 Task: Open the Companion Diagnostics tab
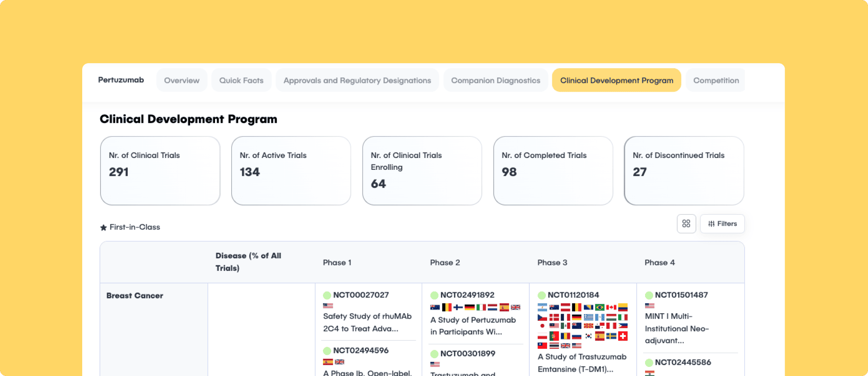[496, 80]
